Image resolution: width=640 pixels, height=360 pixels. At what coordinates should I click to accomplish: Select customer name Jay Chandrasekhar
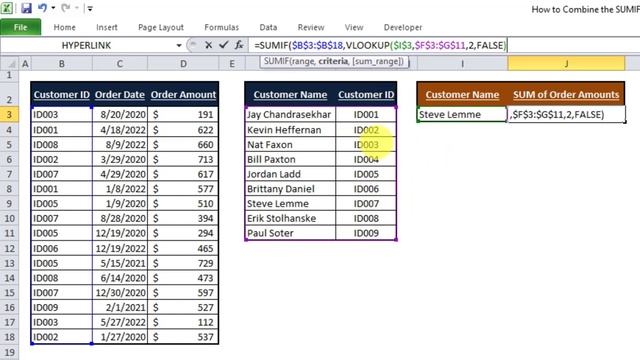[x=290, y=115]
